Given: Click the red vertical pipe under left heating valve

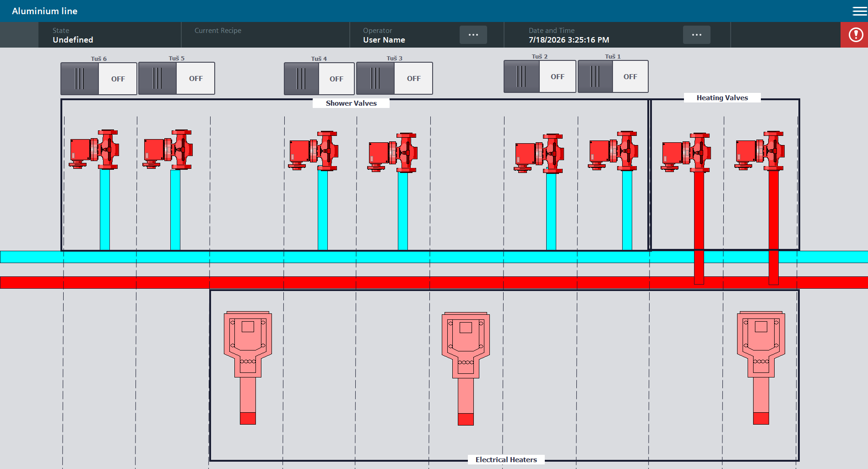Looking at the screenshot, I should coord(699,228).
